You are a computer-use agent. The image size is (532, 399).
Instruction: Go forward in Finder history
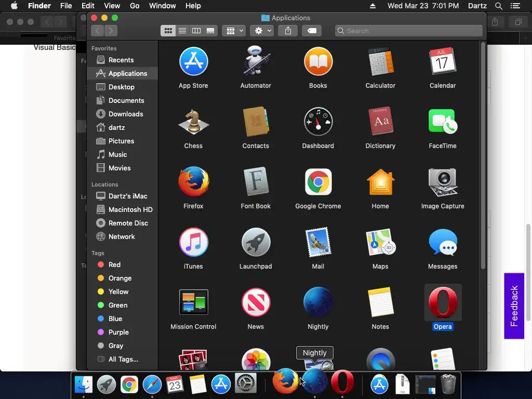[111, 31]
